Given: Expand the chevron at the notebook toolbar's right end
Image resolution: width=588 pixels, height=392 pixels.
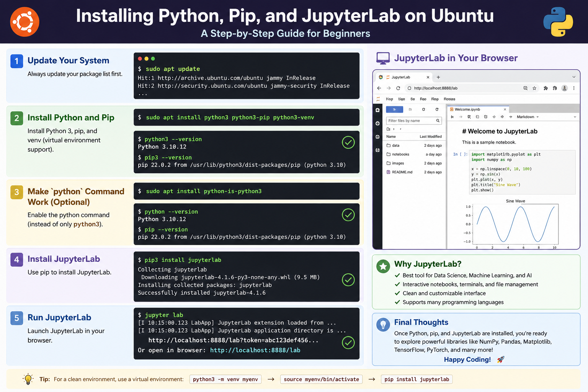Looking at the screenshot, I should click(575, 117).
